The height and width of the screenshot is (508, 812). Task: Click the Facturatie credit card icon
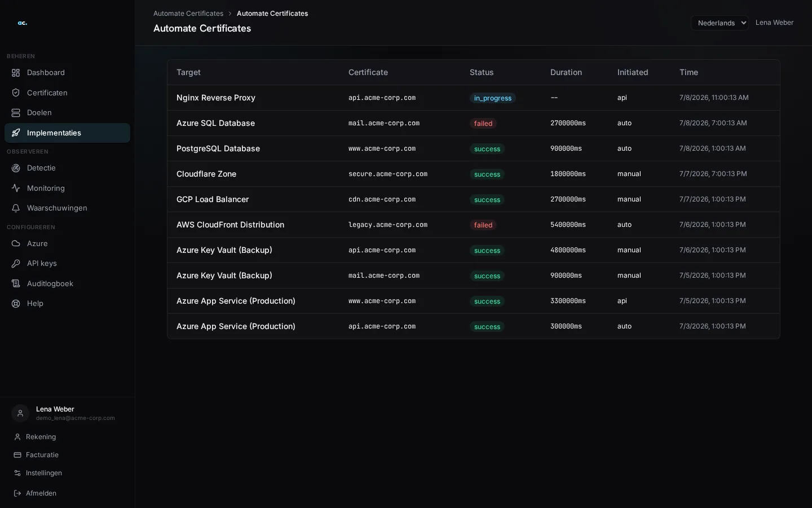tap(17, 455)
